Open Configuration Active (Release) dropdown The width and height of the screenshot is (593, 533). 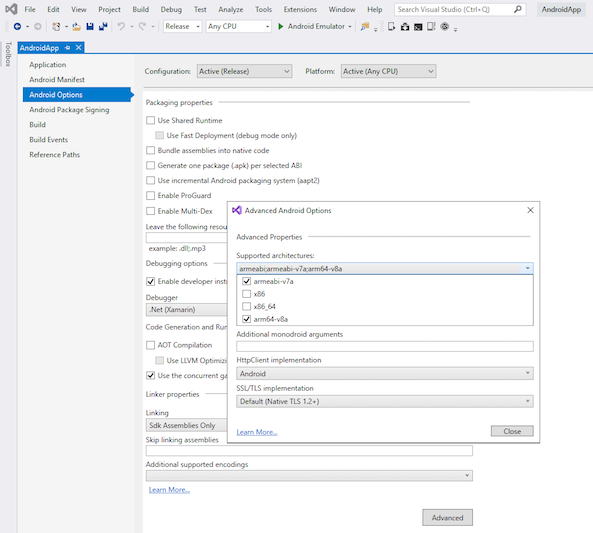pos(244,71)
